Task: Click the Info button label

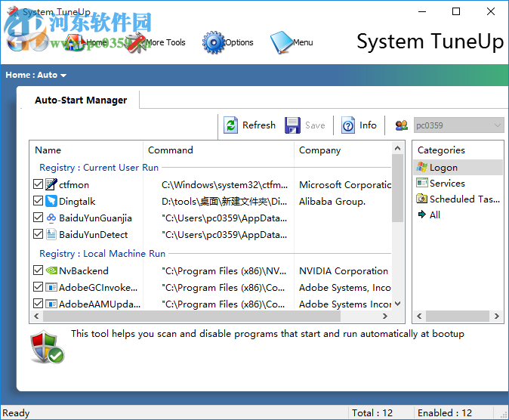Action: click(x=368, y=125)
